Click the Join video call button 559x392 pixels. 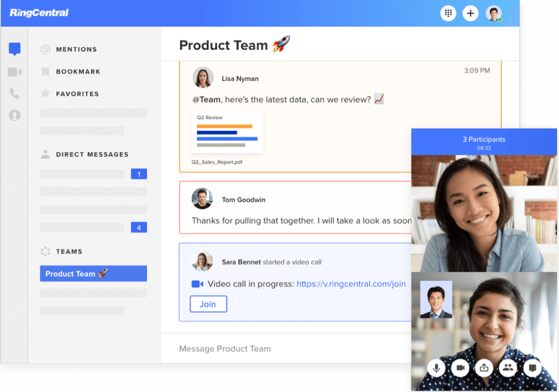tap(208, 304)
